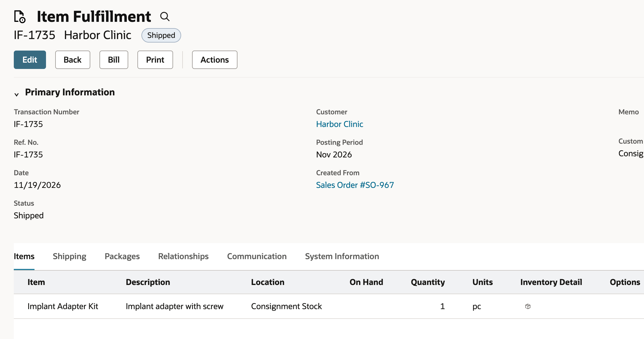Screen dimensions: 644x339
Task: Click Transaction Number value IF-1735
Action: (x=28, y=124)
